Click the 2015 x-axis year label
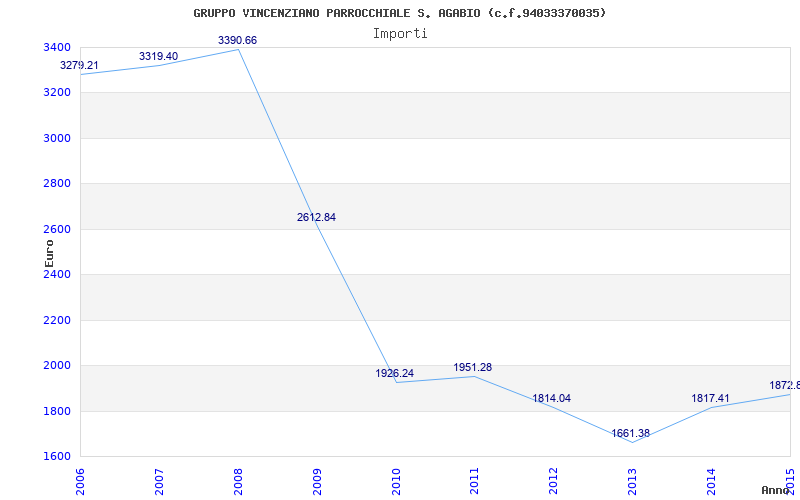 [x=790, y=480]
